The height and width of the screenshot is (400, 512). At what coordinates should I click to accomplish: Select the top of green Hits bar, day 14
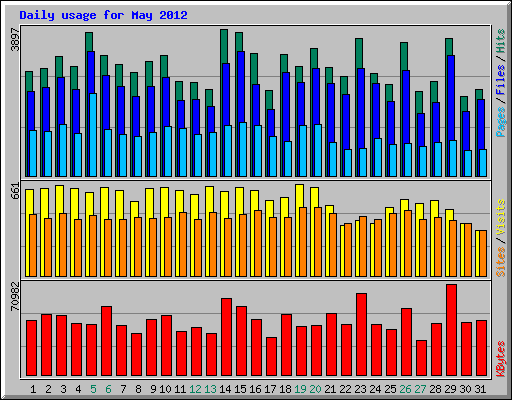point(224,46)
